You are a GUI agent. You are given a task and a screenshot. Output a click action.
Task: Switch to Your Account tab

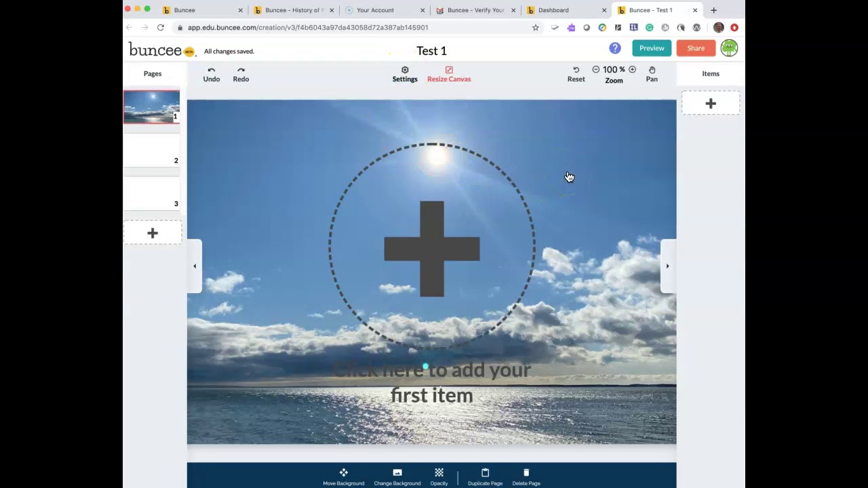tap(384, 10)
